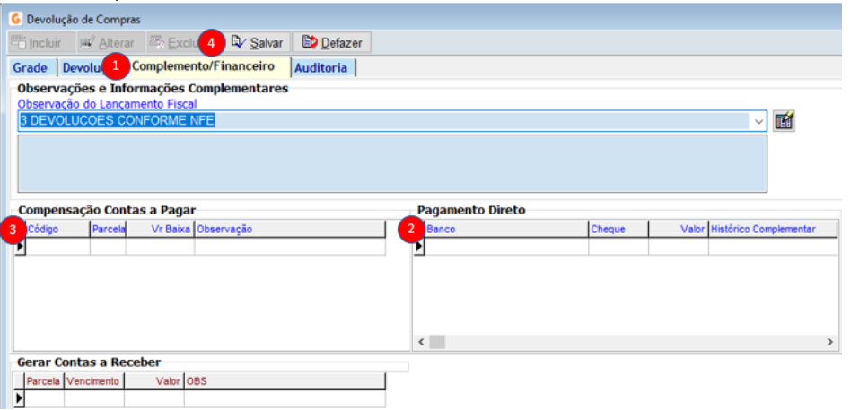Click the observation lookup icon beside dropdown
The width and height of the screenshot is (868, 410).
pyautogui.click(x=784, y=120)
